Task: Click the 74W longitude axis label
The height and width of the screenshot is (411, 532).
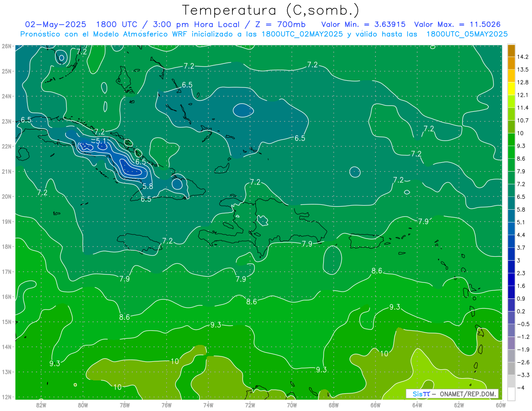Action: pyautogui.click(x=208, y=404)
